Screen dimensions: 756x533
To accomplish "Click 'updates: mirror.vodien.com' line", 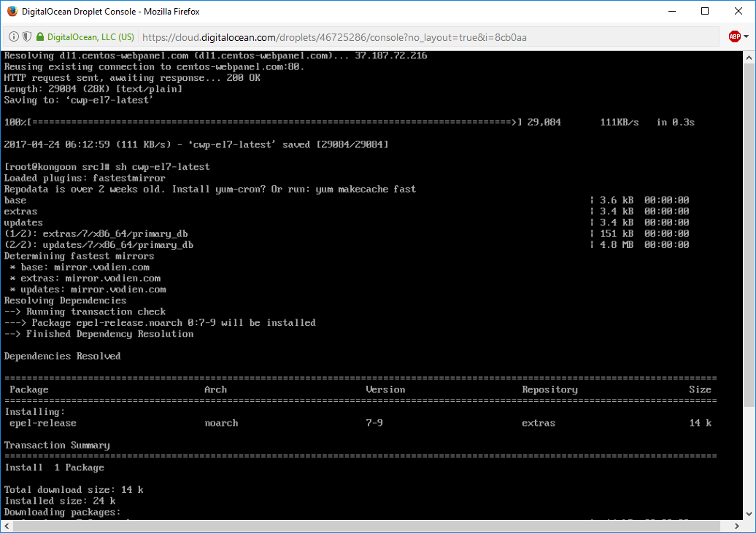I will (x=88, y=289).
